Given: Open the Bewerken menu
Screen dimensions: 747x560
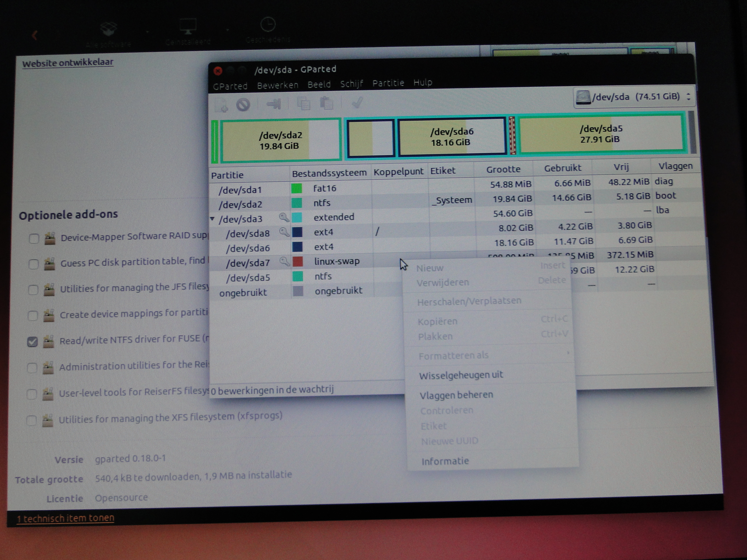Looking at the screenshot, I should click(278, 85).
